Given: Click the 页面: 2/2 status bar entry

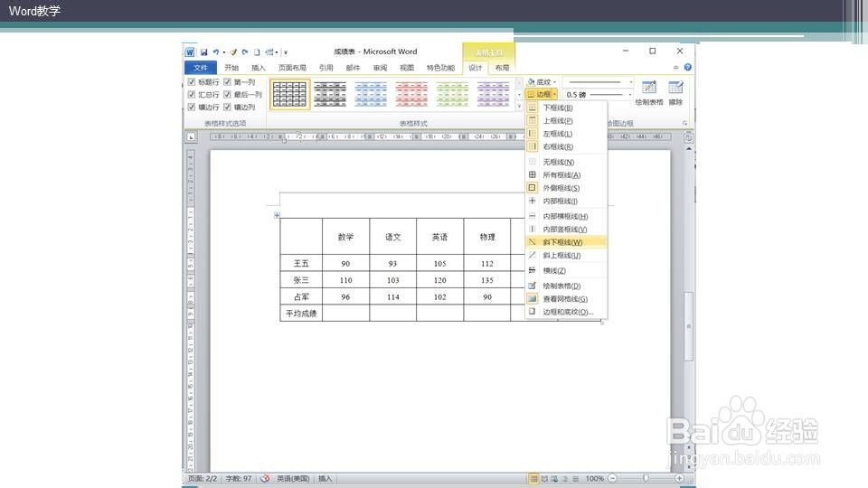Looking at the screenshot, I should [203, 479].
